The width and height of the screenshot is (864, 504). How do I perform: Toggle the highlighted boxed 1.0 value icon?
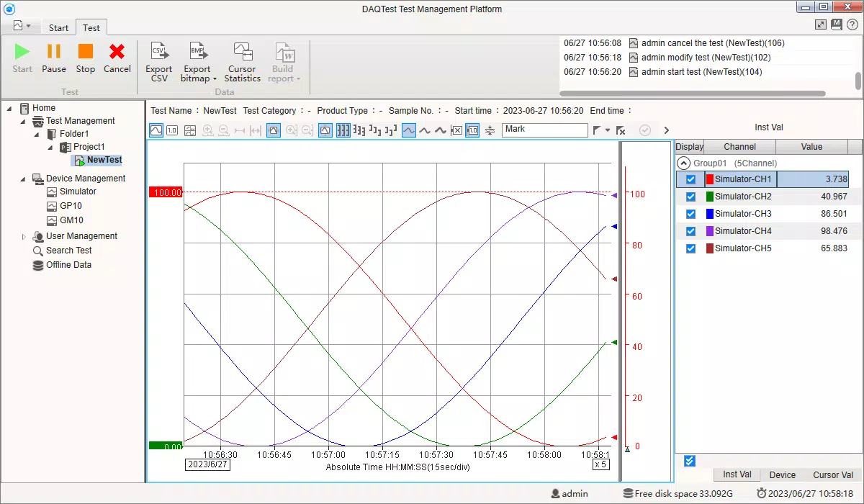[x=472, y=130]
